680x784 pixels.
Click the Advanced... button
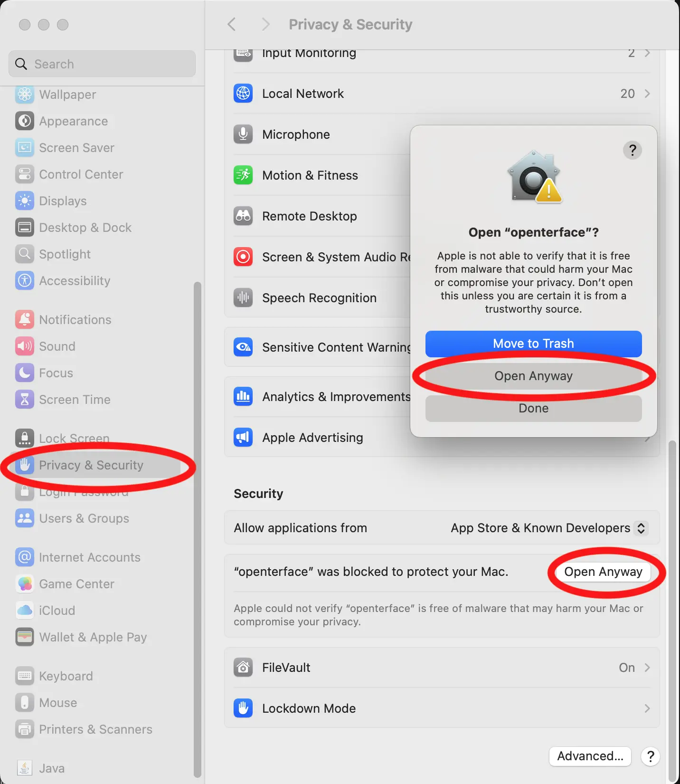pos(590,756)
